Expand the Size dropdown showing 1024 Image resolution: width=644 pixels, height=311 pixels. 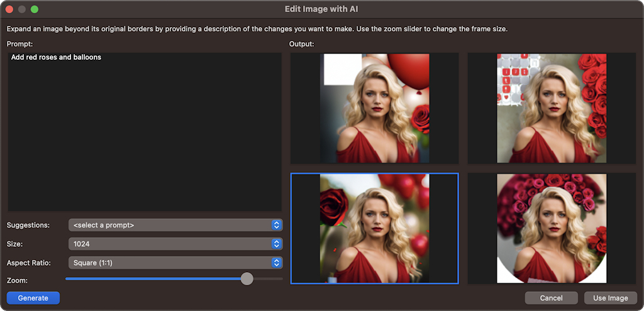(170, 244)
